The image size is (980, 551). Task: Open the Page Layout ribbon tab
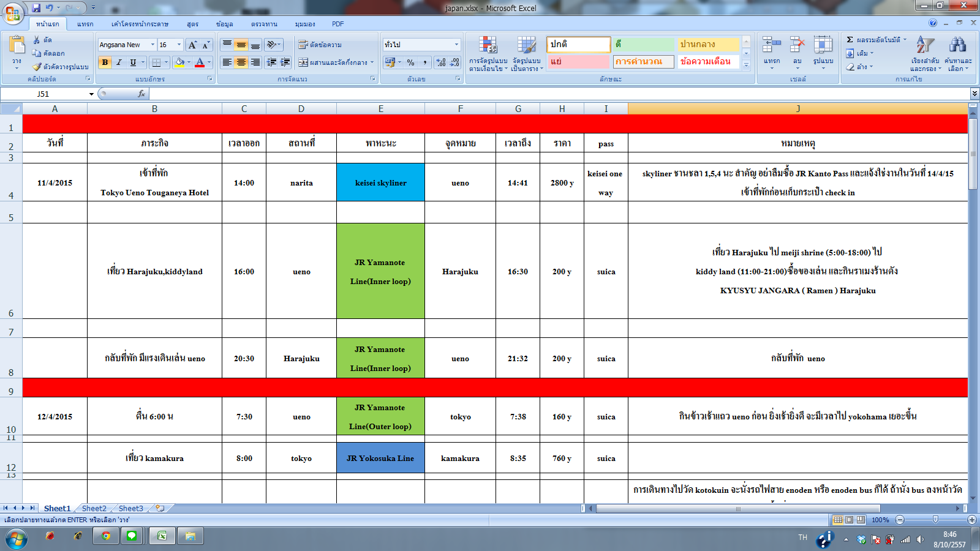pos(140,24)
